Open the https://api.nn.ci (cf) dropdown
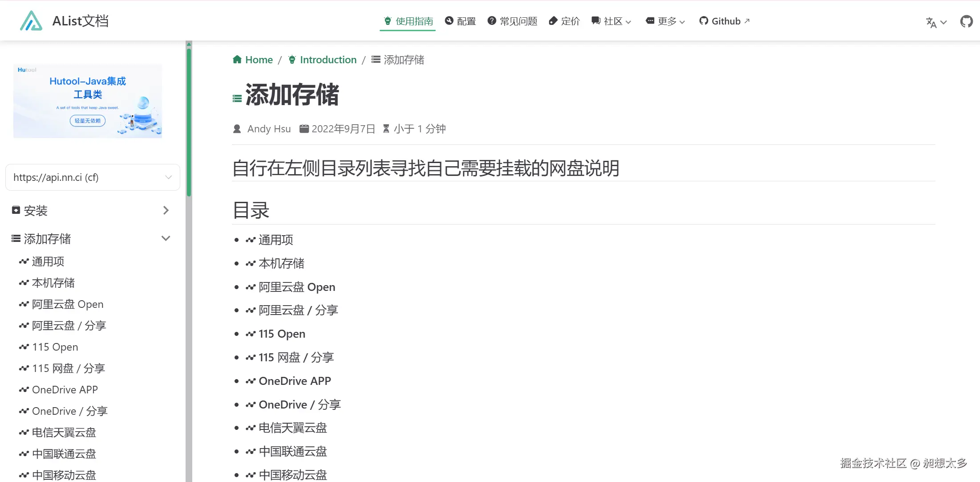 pyautogui.click(x=93, y=177)
